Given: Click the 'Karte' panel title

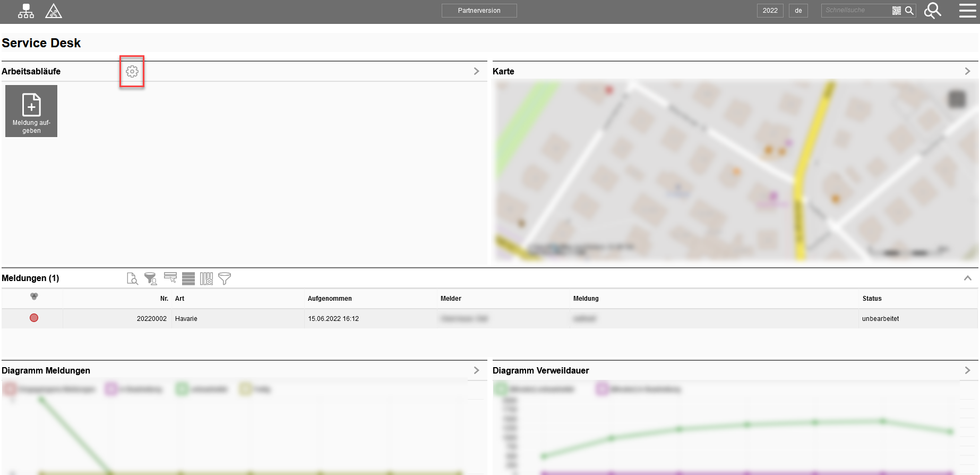Looking at the screenshot, I should tap(503, 71).
